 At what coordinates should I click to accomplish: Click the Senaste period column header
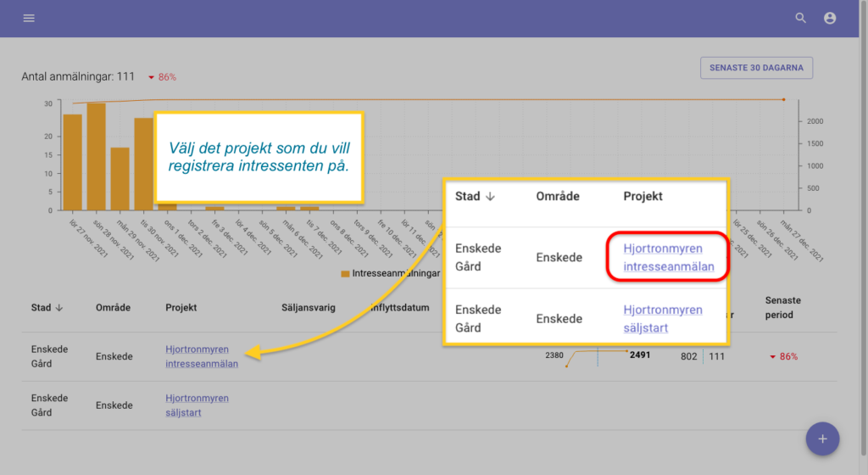click(782, 307)
